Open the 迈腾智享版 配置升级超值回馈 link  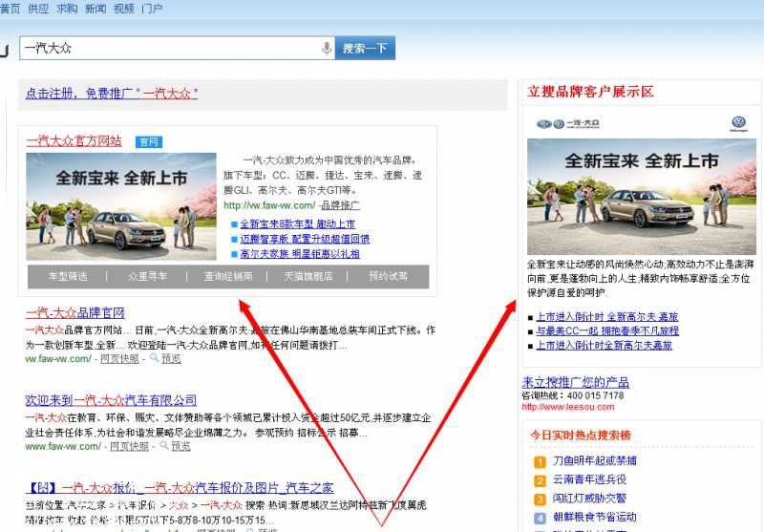[x=305, y=239]
